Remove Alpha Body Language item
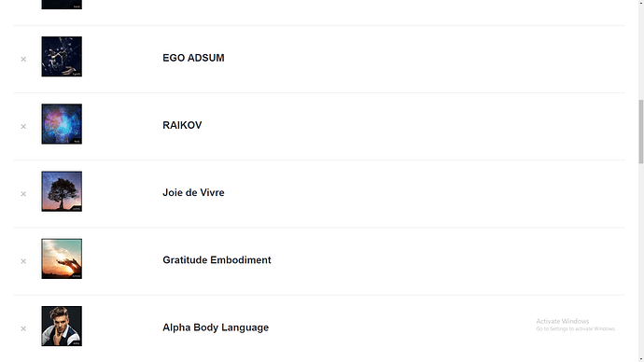This screenshot has width=644, height=362. [x=23, y=328]
